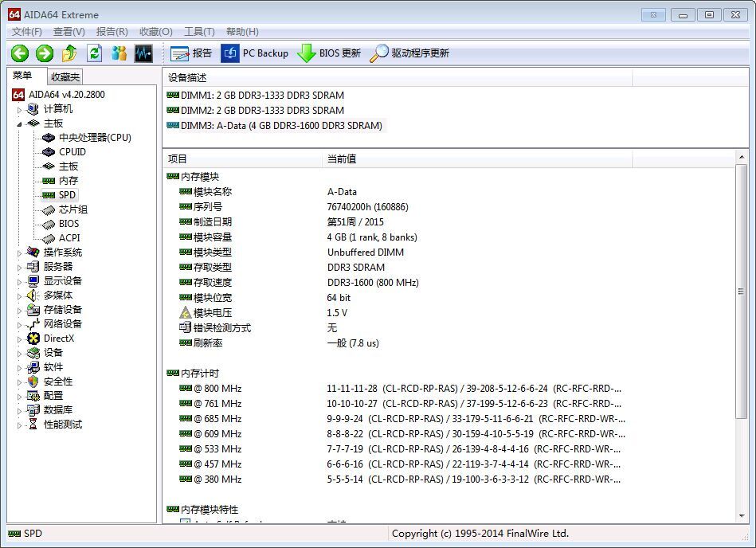Go back with the green left arrow
756x548 pixels.
20,53
